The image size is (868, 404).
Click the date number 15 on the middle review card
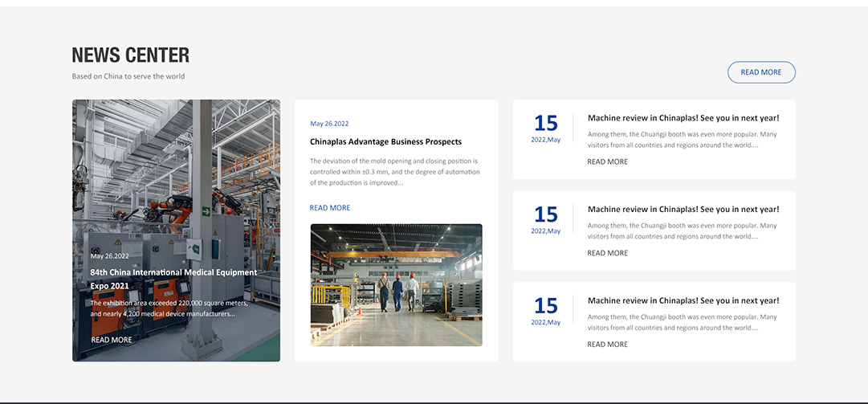(545, 214)
